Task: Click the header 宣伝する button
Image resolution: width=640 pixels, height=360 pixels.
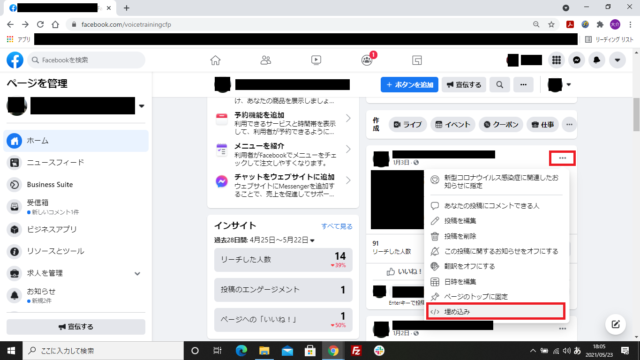Action: point(464,85)
